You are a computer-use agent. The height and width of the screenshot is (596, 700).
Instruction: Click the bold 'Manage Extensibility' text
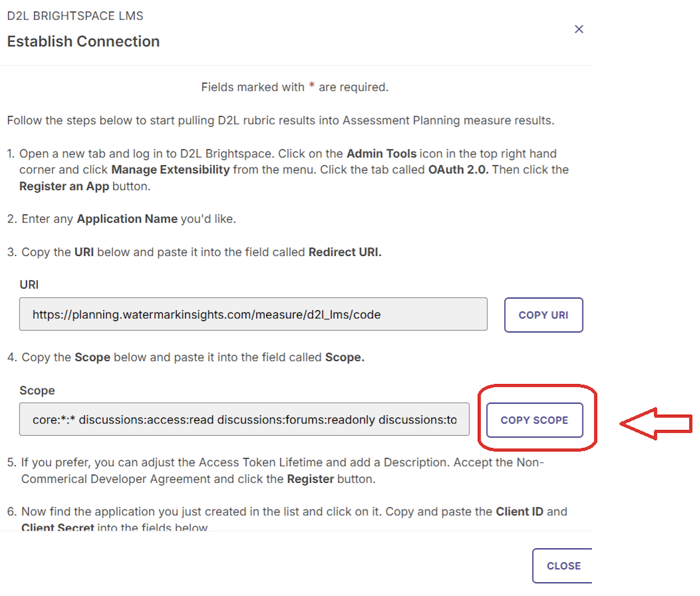[171, 169]
